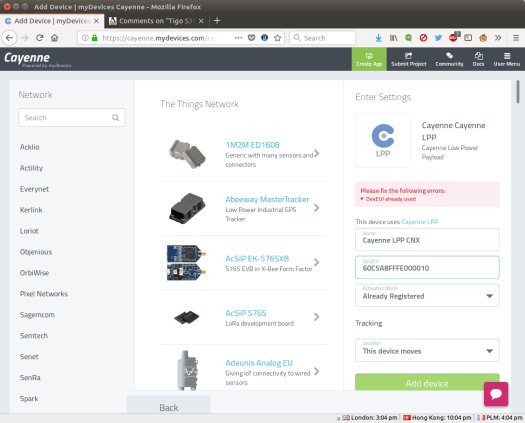Screen dimensions: 525x423
Task: Show more toolbar items chevron
Action: (498, 38)
